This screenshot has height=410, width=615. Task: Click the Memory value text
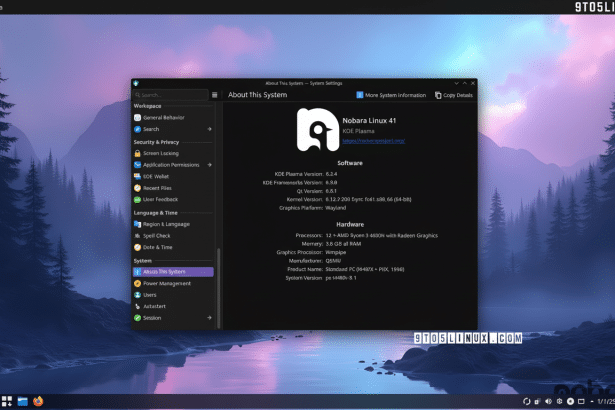[x=343, y=244]
